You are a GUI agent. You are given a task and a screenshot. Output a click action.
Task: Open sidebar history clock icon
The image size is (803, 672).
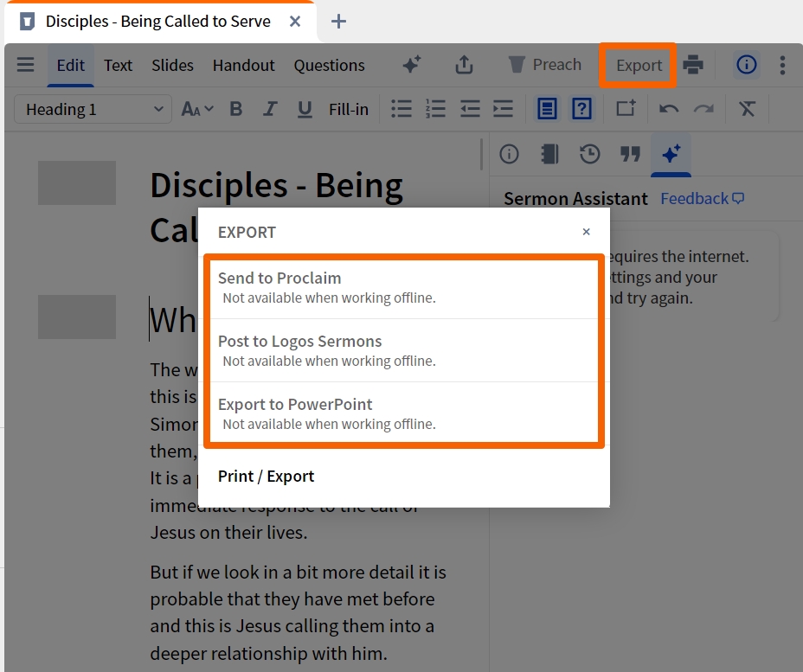coord(590,154)
